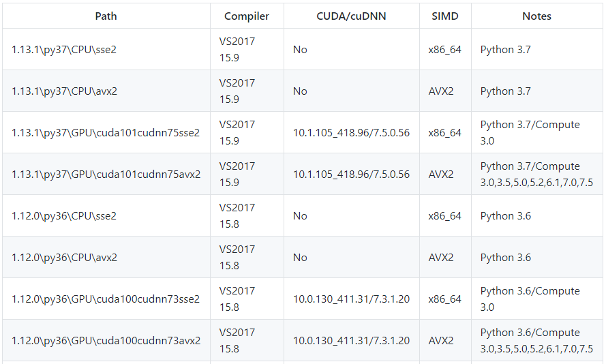Click path 1.13.1\py37\GPU\cuda101cudnn75sse2
The width and height of the screenshot is (606, 364).
point(106,133)
